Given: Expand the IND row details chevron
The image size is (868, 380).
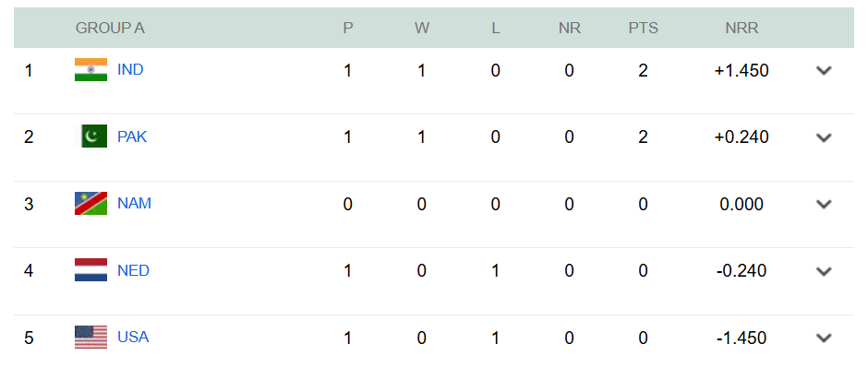Looking at the screenshot, I should [x=824, y=70].
